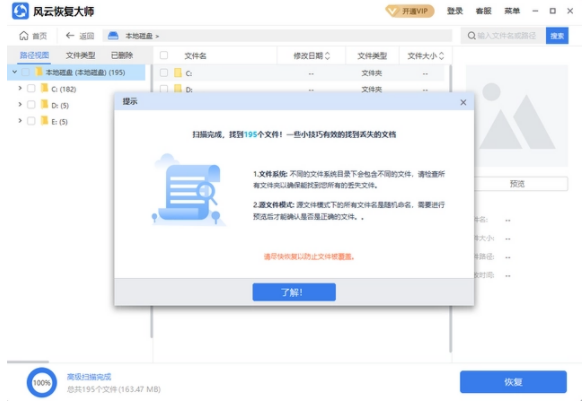Click the document scan illustration in dialog
Screen dimensions: 585x401
coord(188,189)
